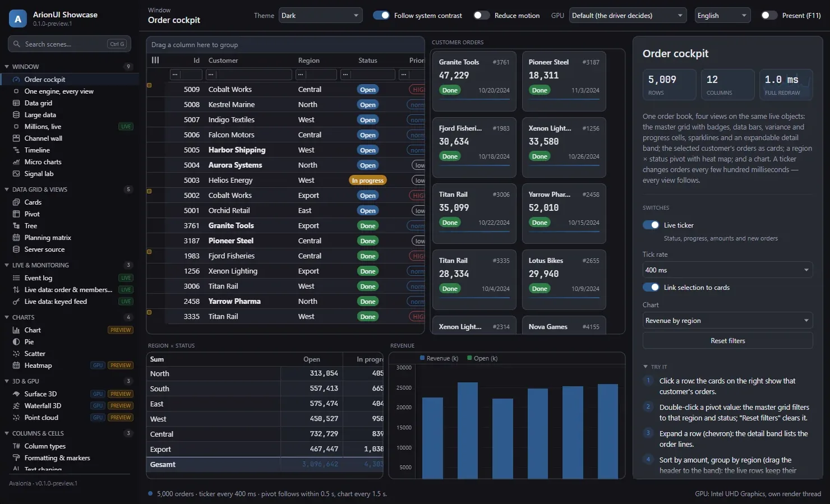830x504 pixels.
Task: Click the Reset filters button
Action: pyautogui.click(x=728, y=340)
